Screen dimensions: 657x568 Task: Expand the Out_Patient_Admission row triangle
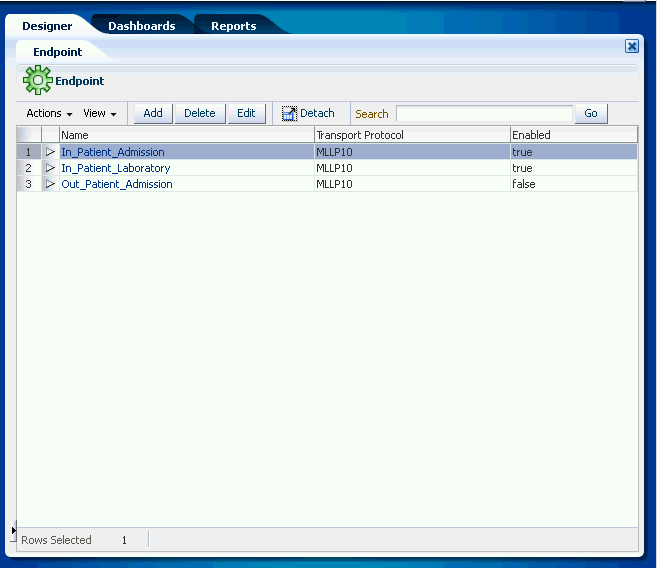click(x=50, y=184)
